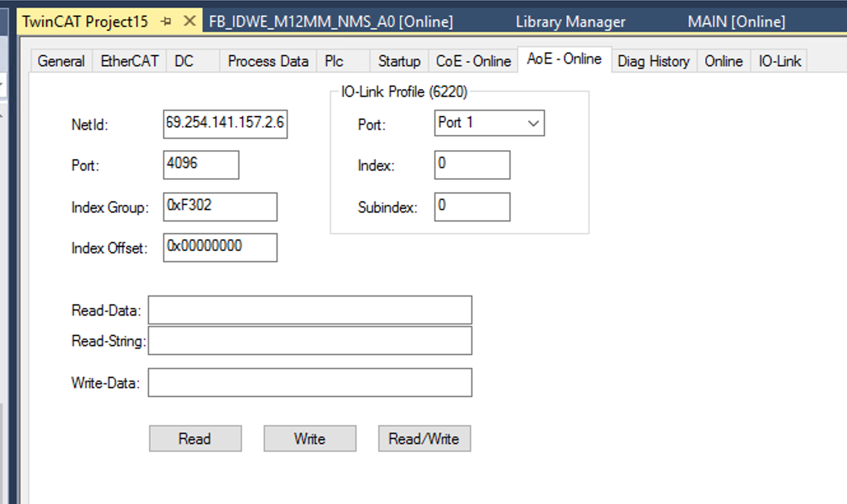Screen dimensions: 847x504
Task: Click the Read-Data field
Action: pyautogui.click(x=310, y=310)
